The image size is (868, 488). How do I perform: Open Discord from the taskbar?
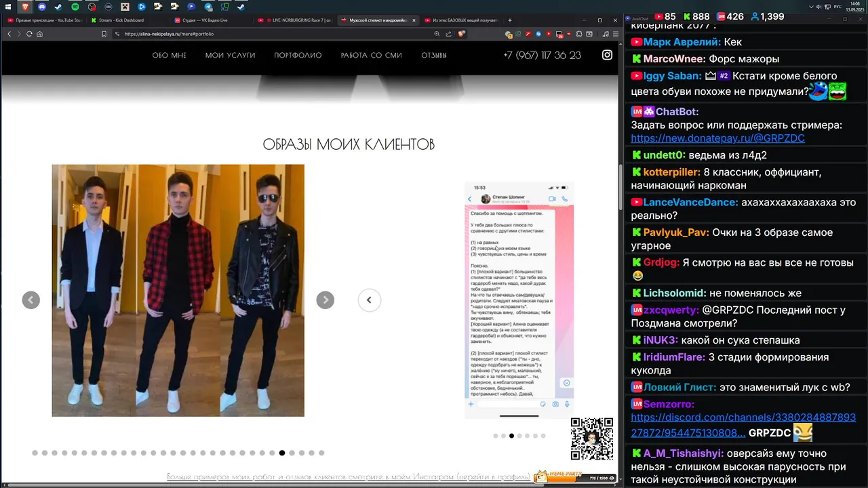[42, 7]
